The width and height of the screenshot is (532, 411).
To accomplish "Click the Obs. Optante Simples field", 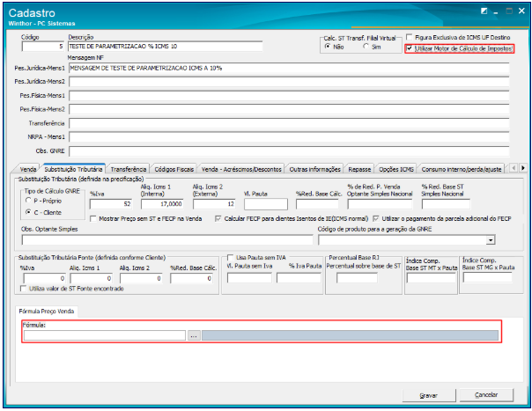I will point(167,240).
